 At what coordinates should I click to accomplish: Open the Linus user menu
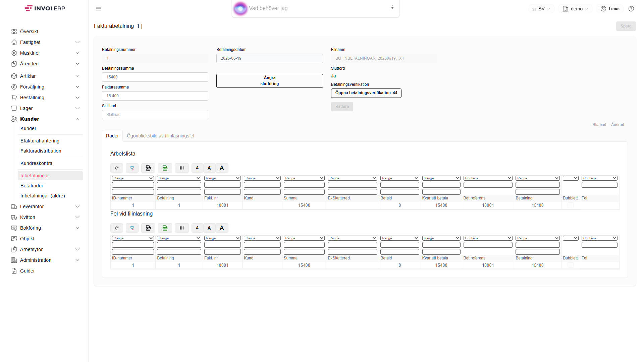click(610, 9)
